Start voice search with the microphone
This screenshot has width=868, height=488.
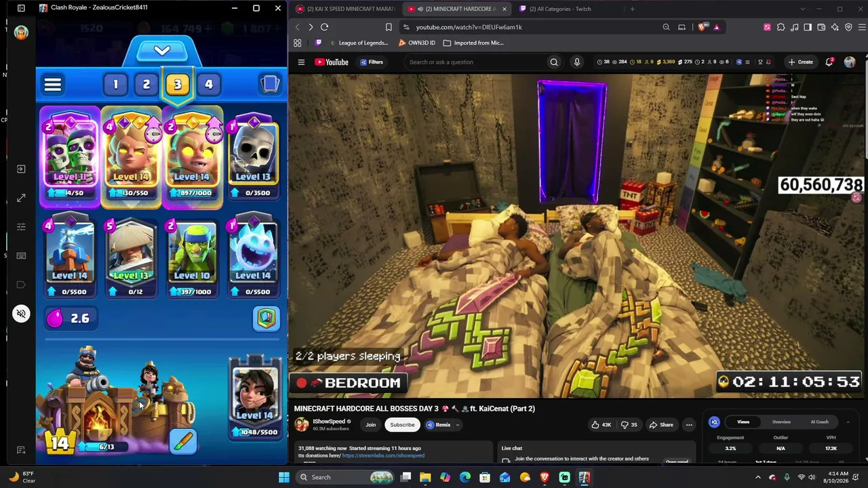coord(577,62)
